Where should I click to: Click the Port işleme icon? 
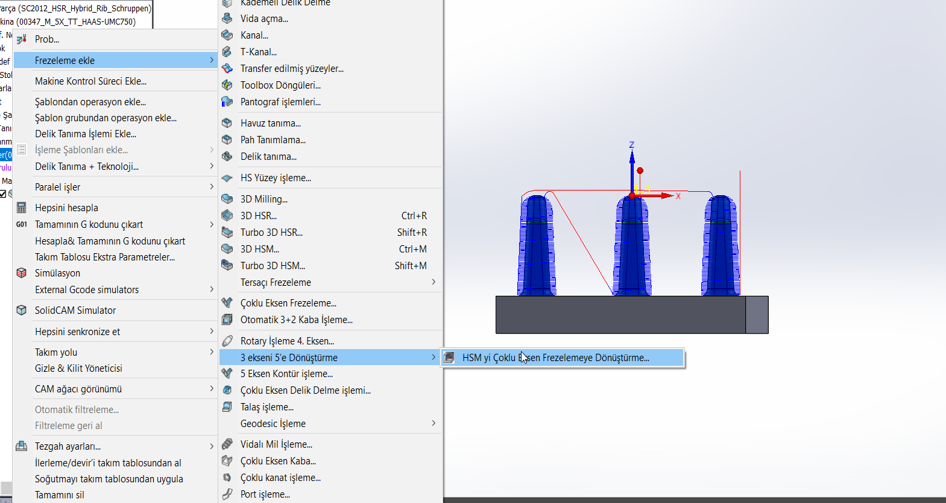tap(227, 494)
